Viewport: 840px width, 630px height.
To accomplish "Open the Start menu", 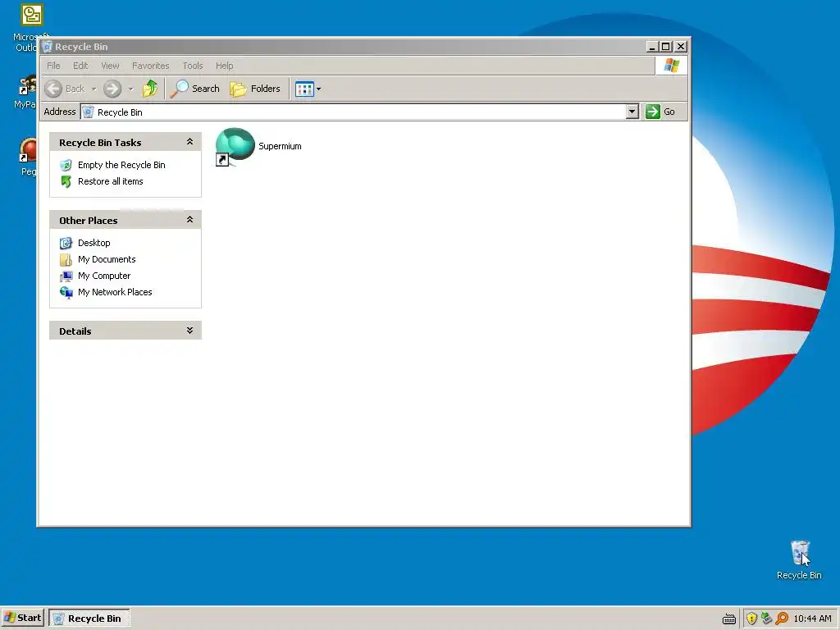I will (22, 619).
